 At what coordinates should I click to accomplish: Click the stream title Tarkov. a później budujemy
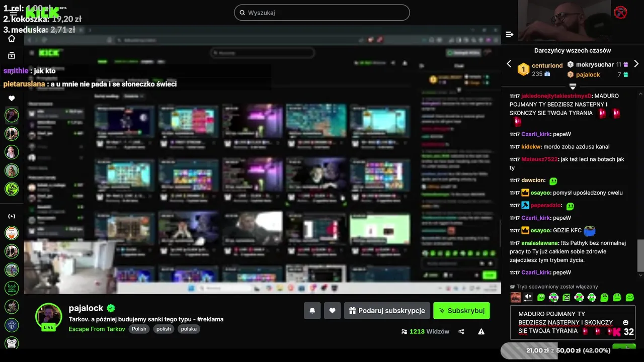[x=146, y=319]
